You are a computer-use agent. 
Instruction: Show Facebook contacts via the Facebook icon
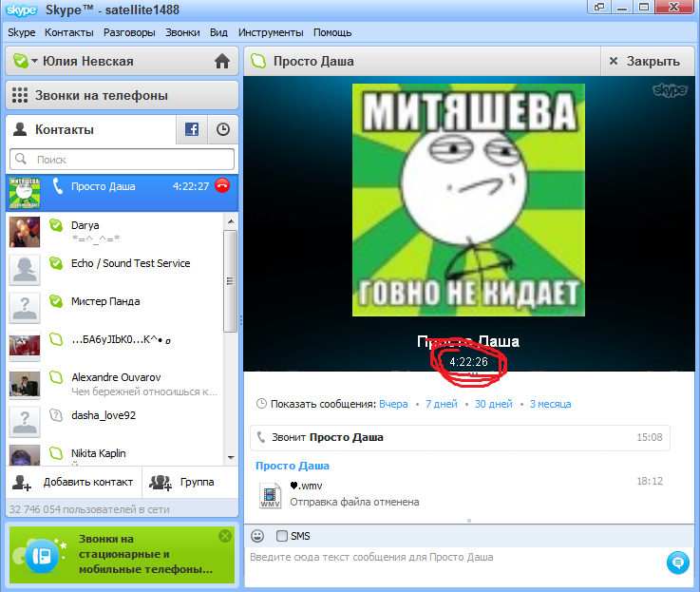(x=192, y=129)
